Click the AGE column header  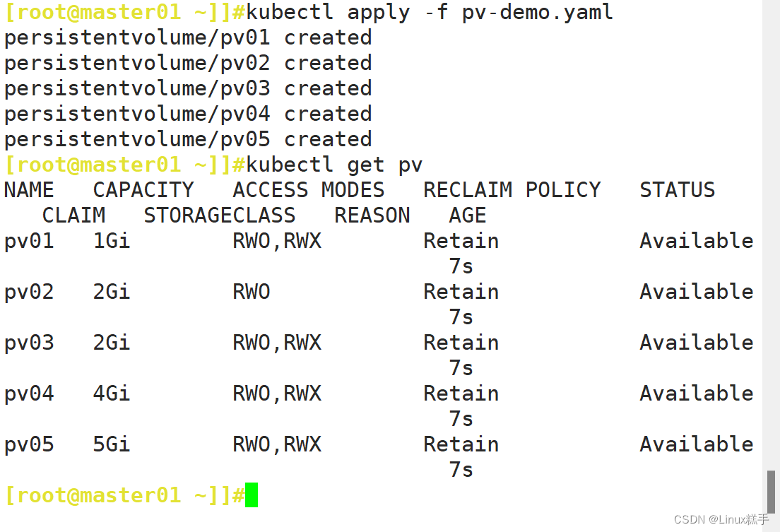pos(467,215)
